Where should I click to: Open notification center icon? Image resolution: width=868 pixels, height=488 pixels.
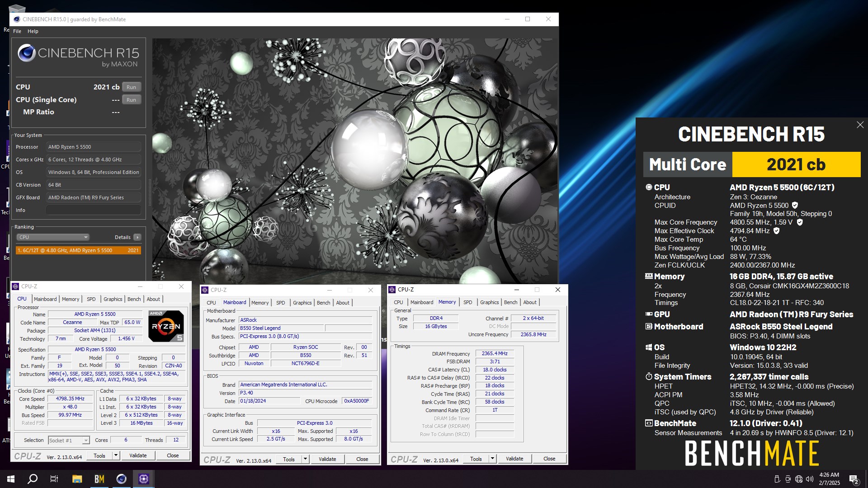point(854,479)
